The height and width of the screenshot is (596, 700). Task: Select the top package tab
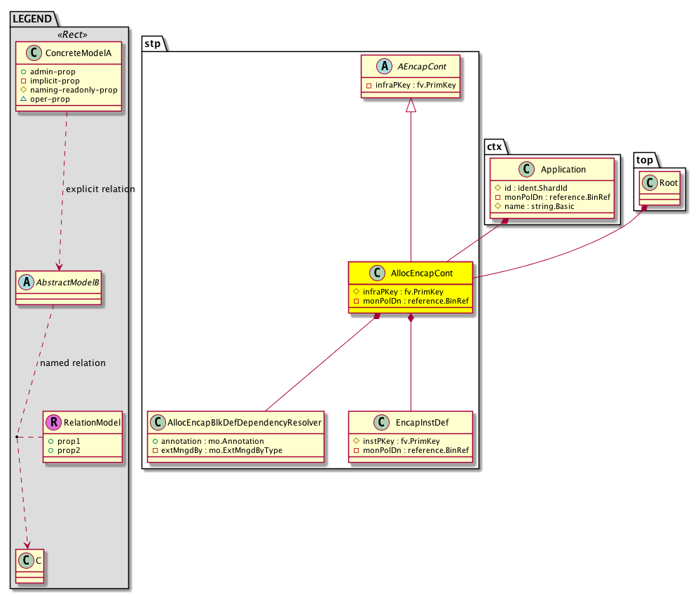(x=644, y=161)
